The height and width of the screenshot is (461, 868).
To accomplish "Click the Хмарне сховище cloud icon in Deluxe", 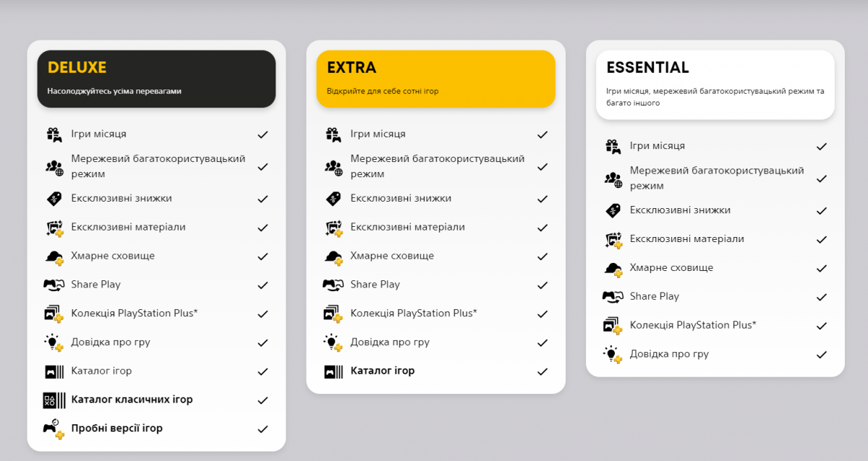I will [x=54, y=257].
